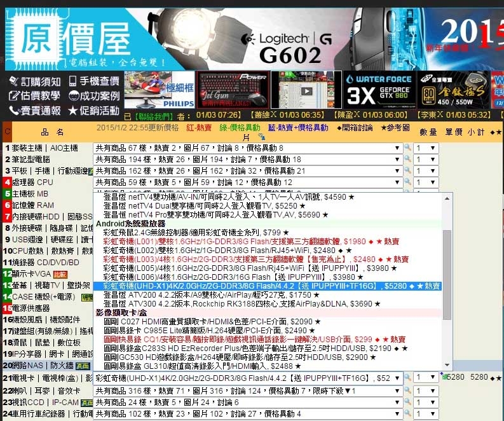504x421 pixels.
Task: Expand the 喇叭 耳麥 音效卡 dropdown
Action: [x=247, y=391]
